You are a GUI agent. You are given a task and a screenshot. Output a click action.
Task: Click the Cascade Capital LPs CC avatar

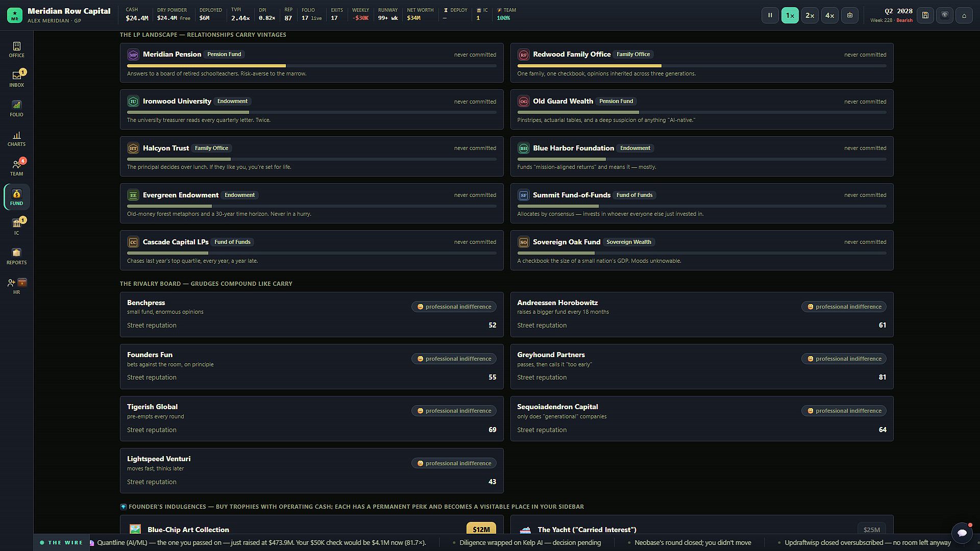(x=133, y=242)
